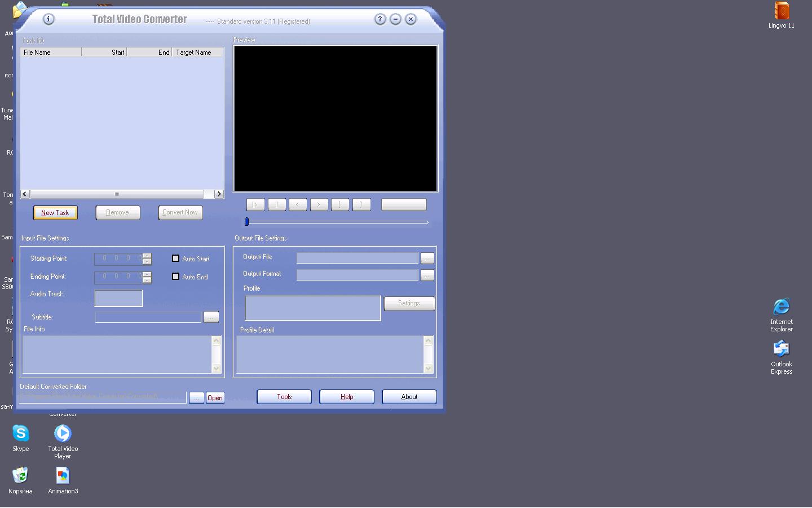Start preview with the play button
This screenshot has width=812, height=508.
(255, 205)
